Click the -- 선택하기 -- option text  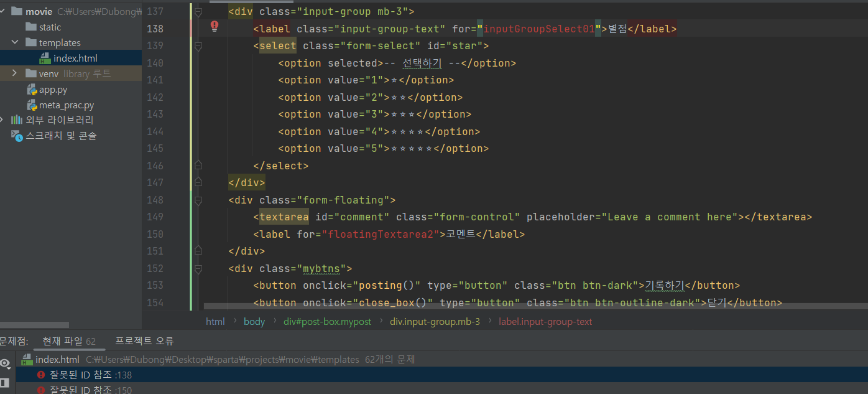point(422,63)
